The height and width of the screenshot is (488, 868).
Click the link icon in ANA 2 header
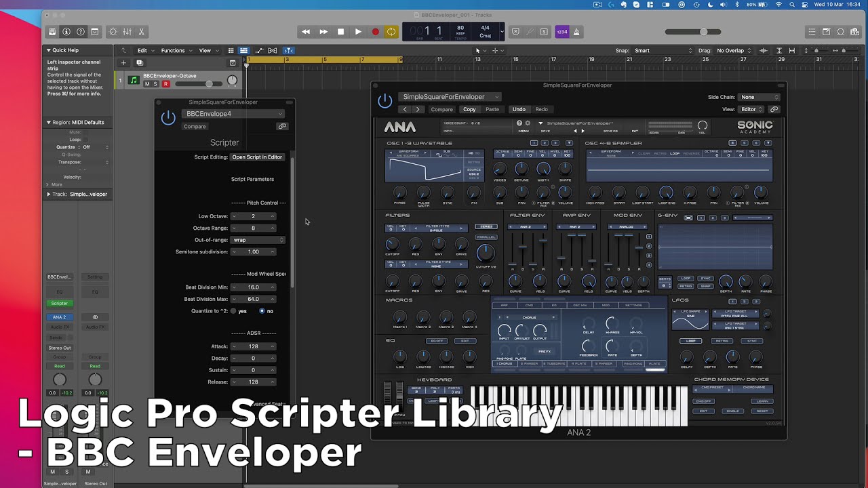[774, 109]
